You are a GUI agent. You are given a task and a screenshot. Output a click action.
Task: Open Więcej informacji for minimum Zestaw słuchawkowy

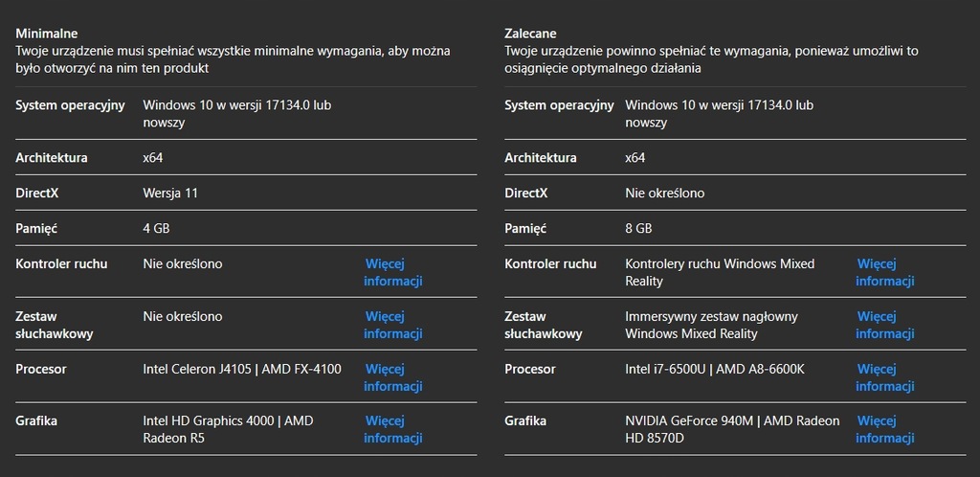(x=392, y=325)
